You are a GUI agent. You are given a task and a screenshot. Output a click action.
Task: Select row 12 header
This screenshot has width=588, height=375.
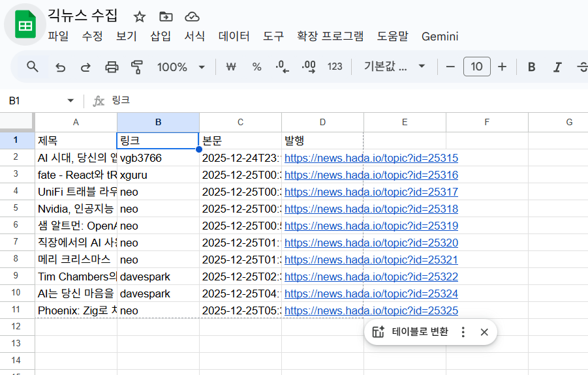(17, 326)
